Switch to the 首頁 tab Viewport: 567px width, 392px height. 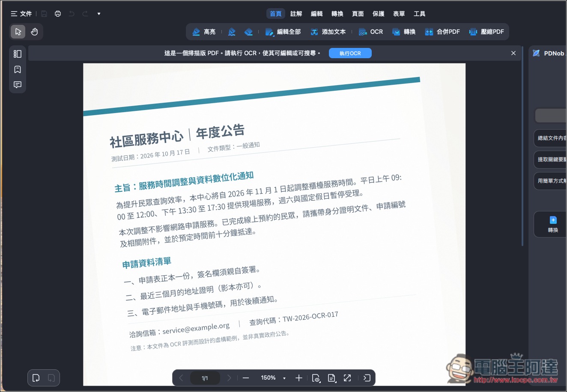(x=276, y=14)
